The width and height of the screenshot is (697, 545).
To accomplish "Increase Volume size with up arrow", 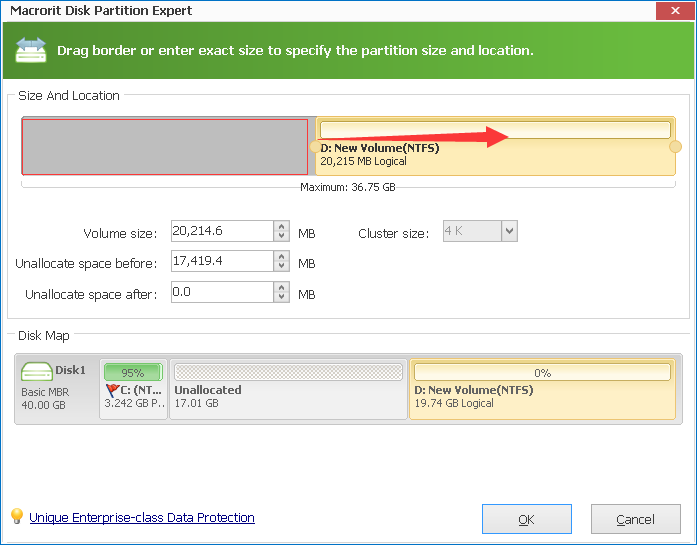I will tap(281, 226).
